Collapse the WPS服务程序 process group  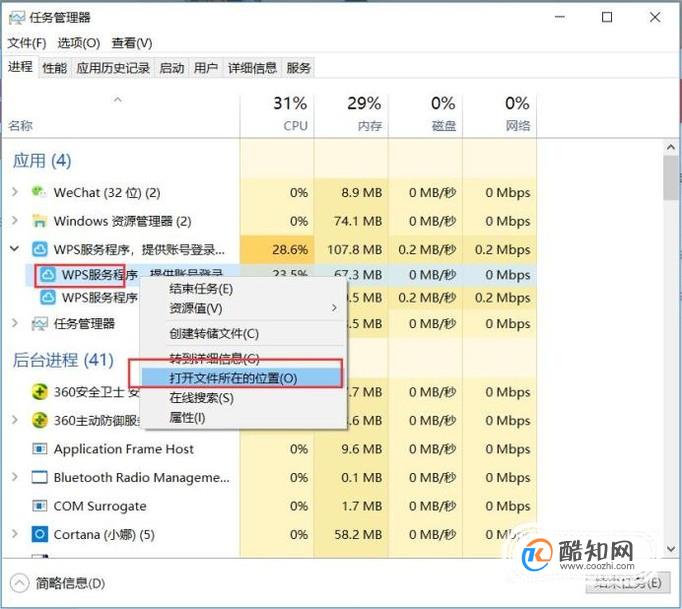coord(15,249)
